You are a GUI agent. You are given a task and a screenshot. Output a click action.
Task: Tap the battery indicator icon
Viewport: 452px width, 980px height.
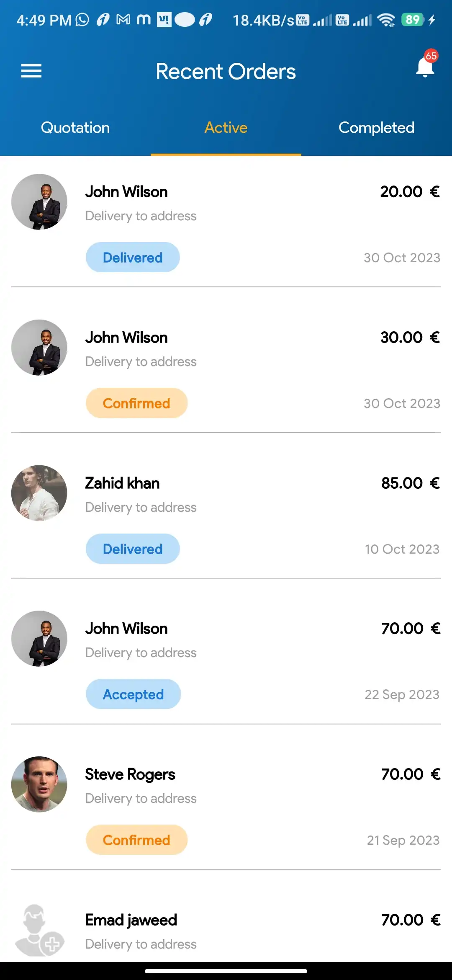(x=413, y=20)
